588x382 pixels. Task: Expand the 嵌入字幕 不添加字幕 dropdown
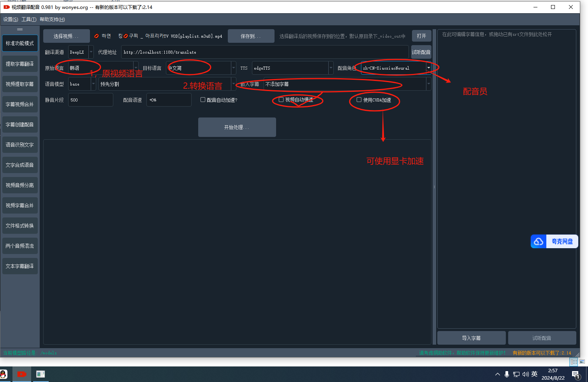428,84
